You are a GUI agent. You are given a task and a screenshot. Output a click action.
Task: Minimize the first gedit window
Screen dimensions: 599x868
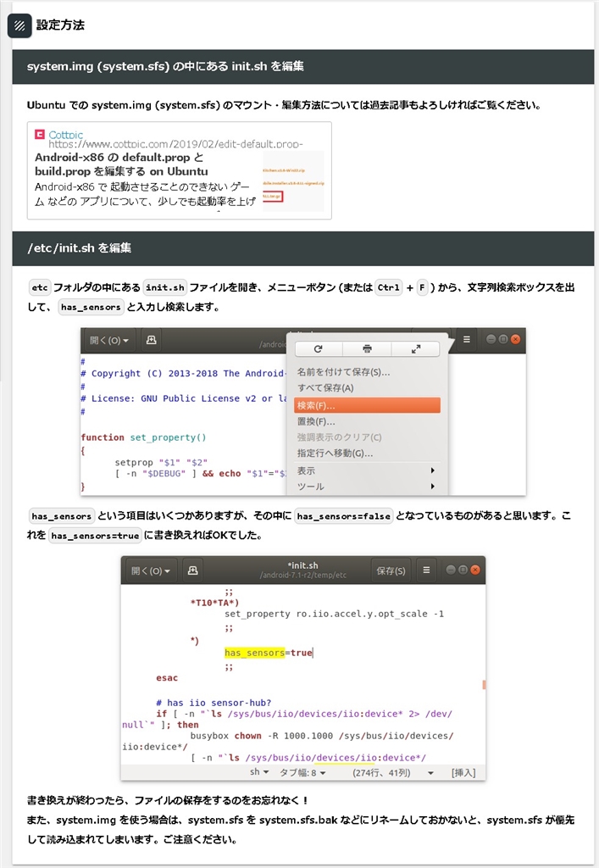491,339
